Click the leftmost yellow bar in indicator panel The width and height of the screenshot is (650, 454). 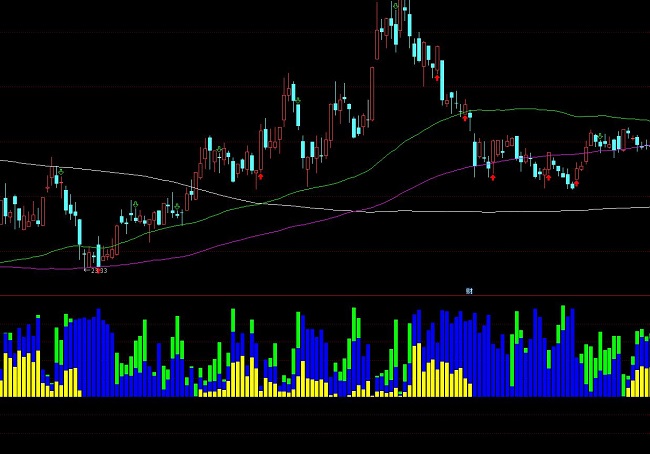pyautogui.click(x=2, y=377)
